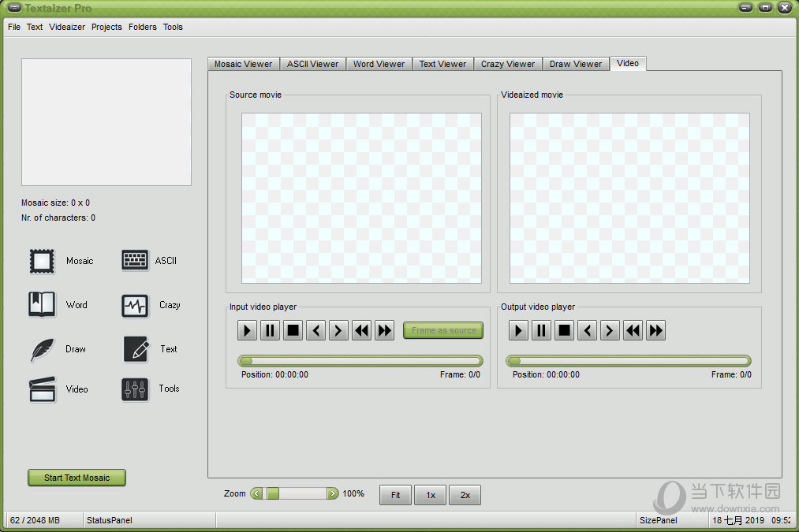Play the input video
799x532 pixels.
(247, 331)
